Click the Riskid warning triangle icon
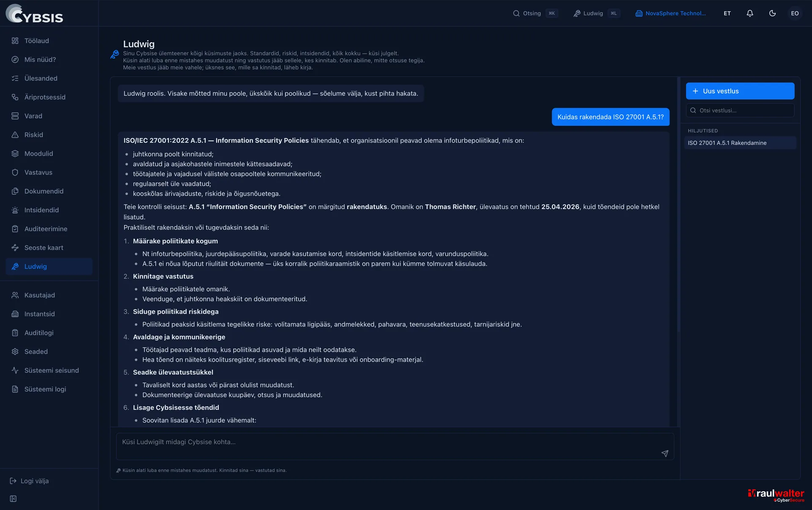Viewport: 812px width, 510px height. 15,135
